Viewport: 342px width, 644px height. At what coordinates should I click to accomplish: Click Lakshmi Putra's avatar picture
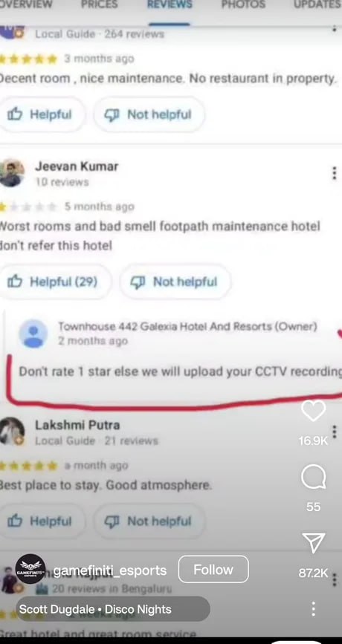(x=11, y=431)
